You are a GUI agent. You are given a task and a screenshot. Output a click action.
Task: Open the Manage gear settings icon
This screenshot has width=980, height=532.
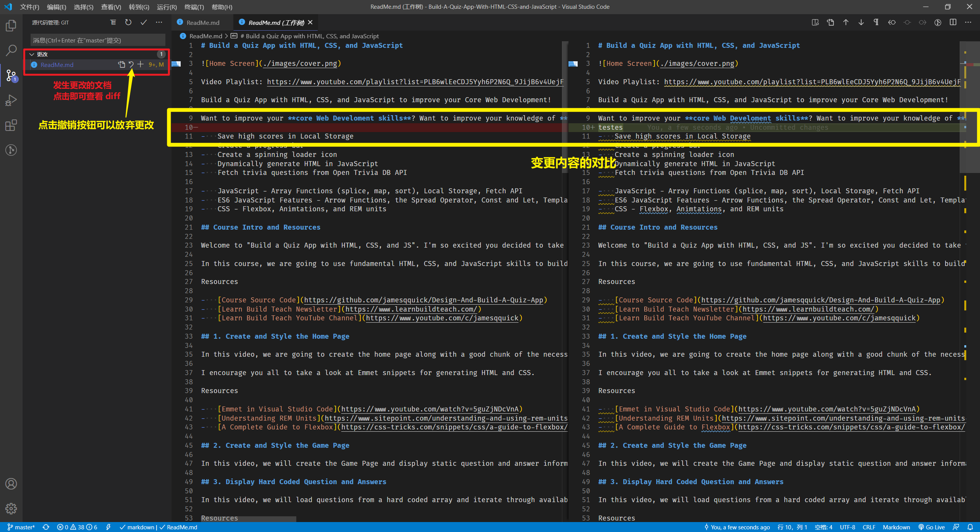pyautogui.click(x=11, y=508)
